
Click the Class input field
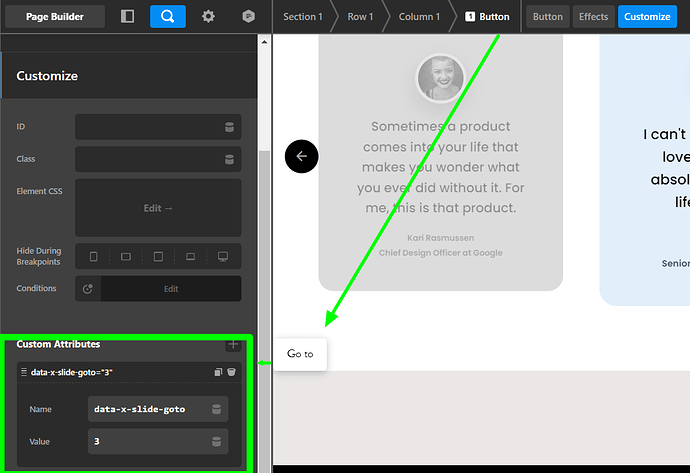(158, 159)
